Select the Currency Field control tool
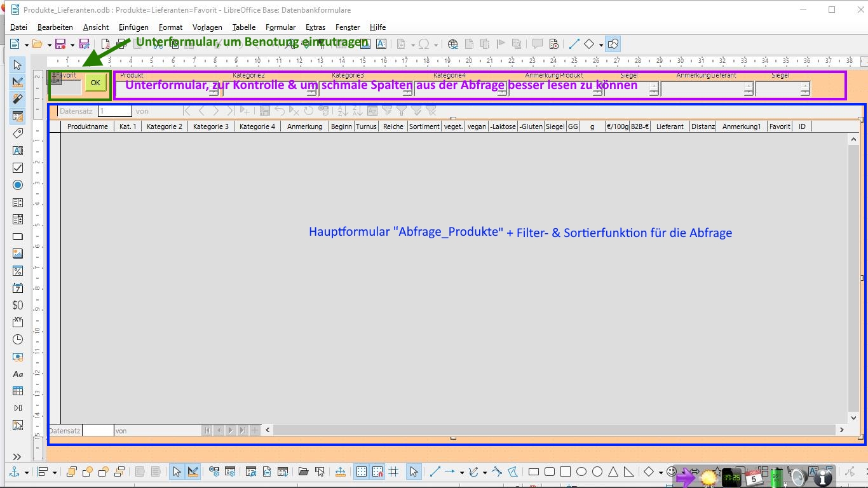 17,305
